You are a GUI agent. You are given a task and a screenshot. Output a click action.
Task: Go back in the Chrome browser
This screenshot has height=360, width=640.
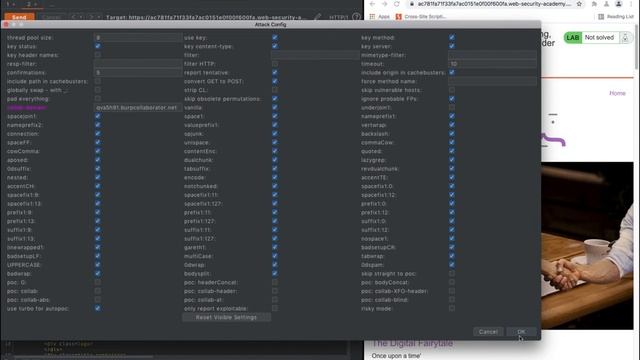tap(372, 4)
